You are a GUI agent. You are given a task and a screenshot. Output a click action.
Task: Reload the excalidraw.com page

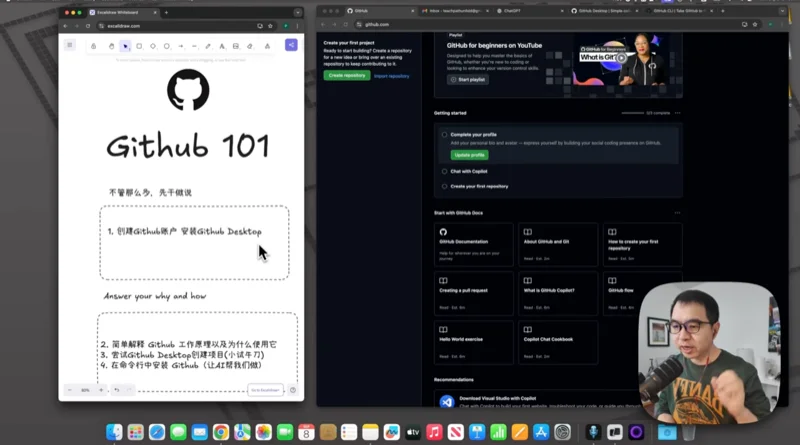(x=88, y=26)
